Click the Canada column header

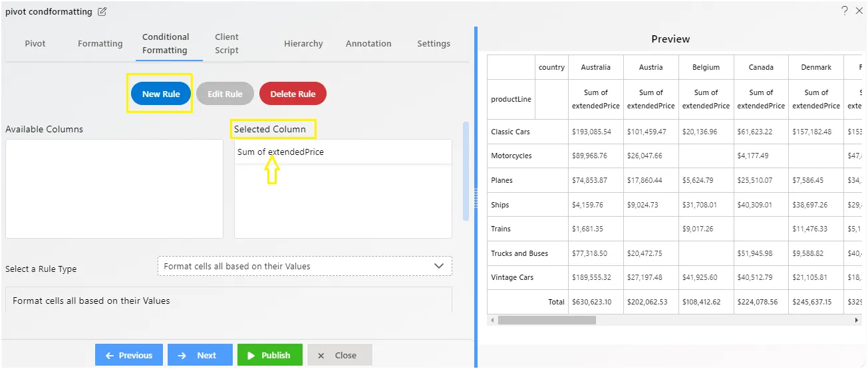(761, 67)
